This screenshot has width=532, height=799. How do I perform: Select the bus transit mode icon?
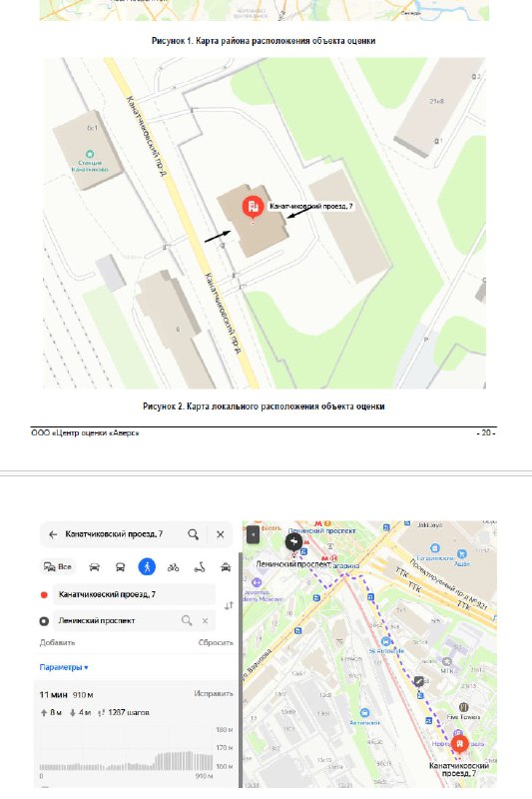(120, 567)
